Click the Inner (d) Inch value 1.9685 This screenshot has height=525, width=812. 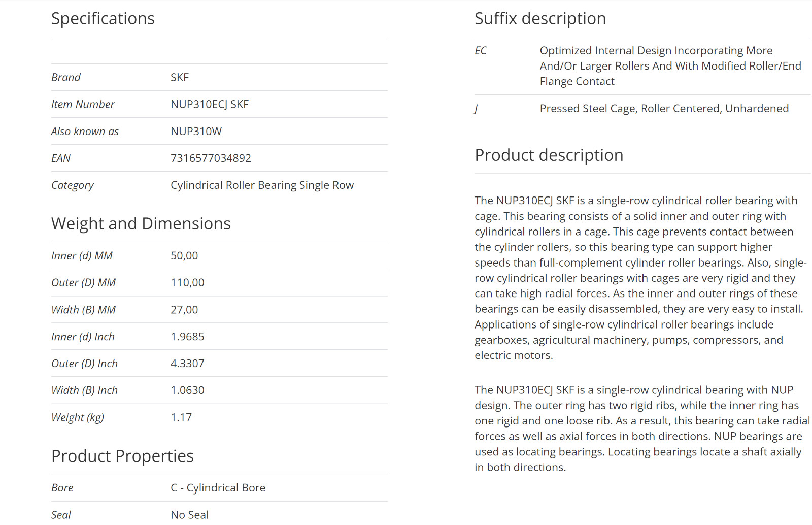pos(187,337)
